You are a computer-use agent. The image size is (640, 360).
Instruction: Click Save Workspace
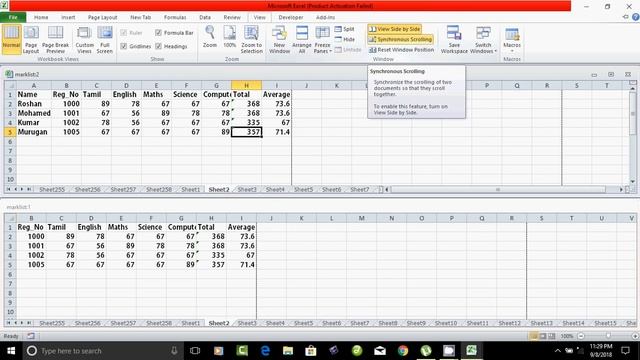pyautogui.click(x=454, y=39)
